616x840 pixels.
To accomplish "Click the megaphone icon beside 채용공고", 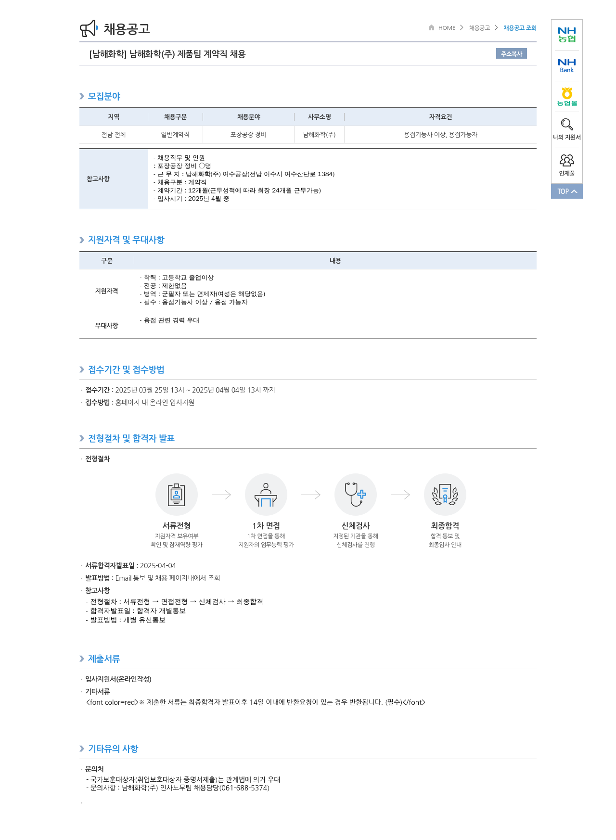I will (x=89, y=28).
